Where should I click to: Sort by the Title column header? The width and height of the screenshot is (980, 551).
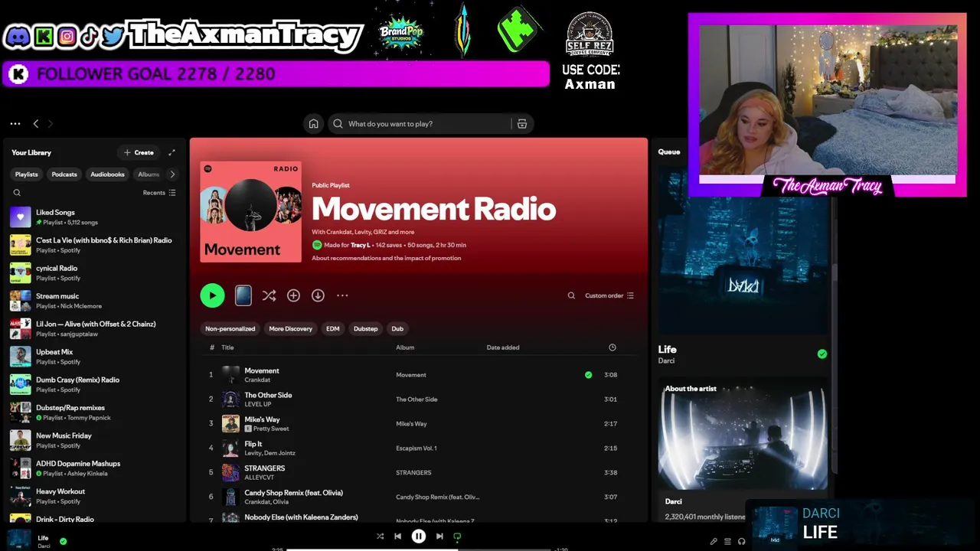(x=227, y=347)
